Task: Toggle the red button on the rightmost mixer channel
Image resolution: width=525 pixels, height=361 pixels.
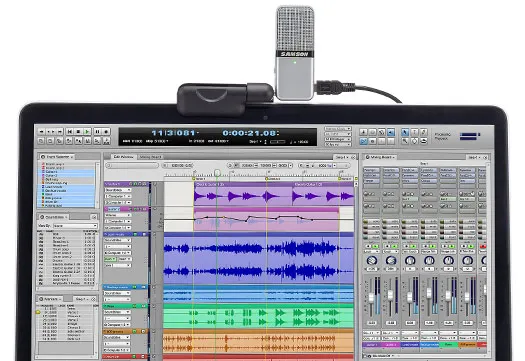Action: pyautogui.click(x=483, y=246)
